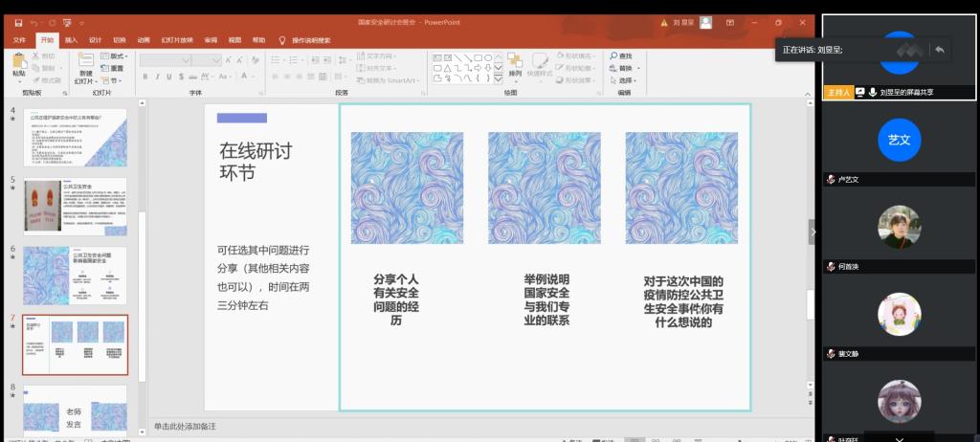
Task: Click the Reset (重置) slide button
Action: 117,68
